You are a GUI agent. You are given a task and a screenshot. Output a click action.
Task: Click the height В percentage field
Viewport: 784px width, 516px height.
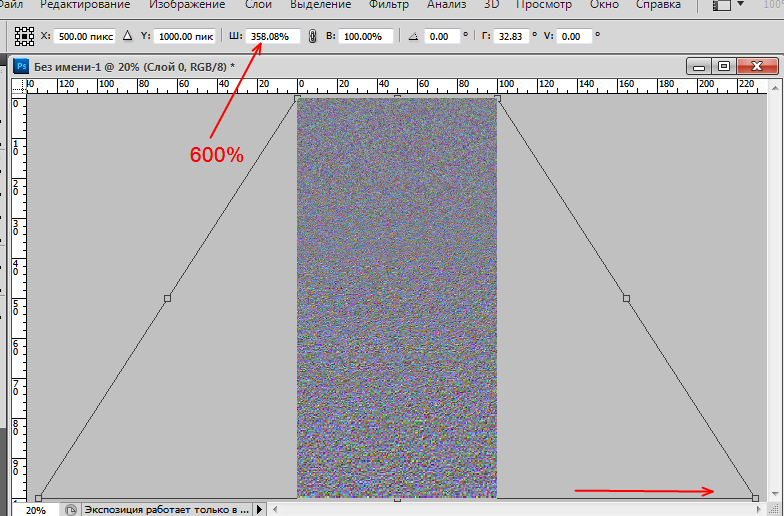point(366,36)
